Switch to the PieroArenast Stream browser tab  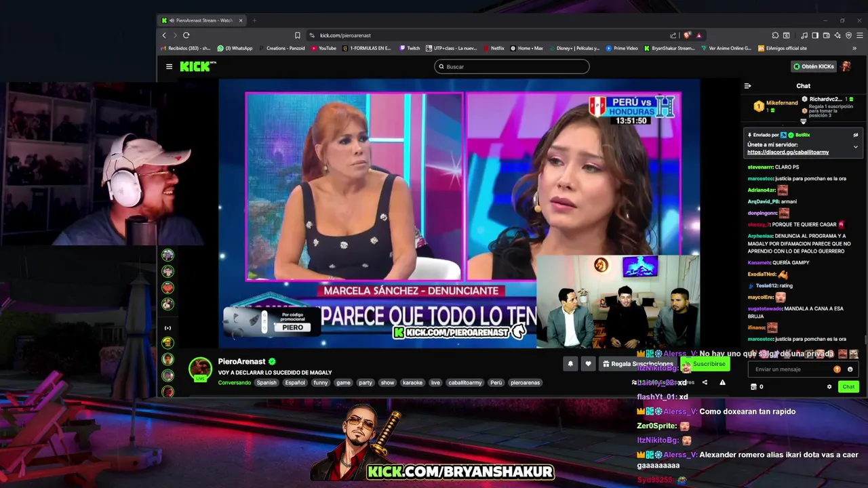click(202, 20)
